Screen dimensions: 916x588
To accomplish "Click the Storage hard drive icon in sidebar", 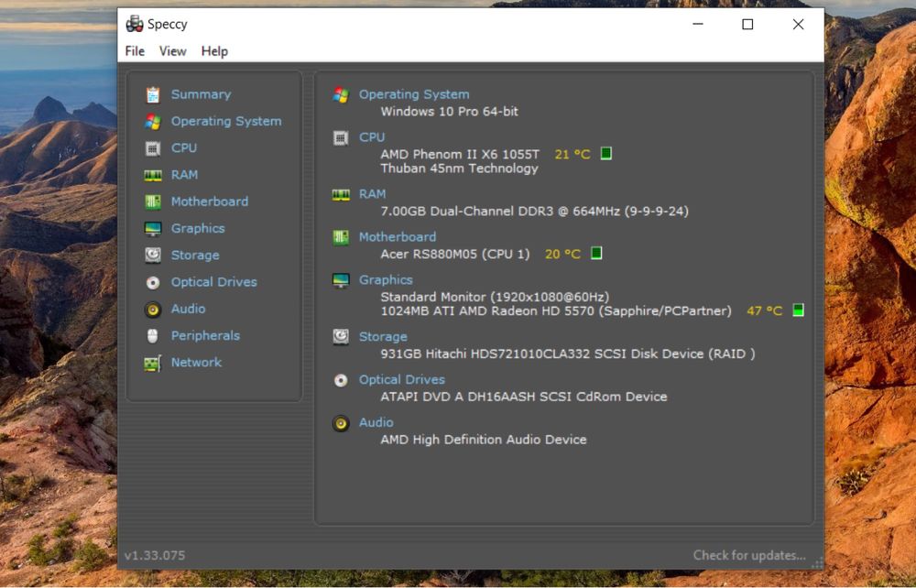I will [x=152, y=256].
